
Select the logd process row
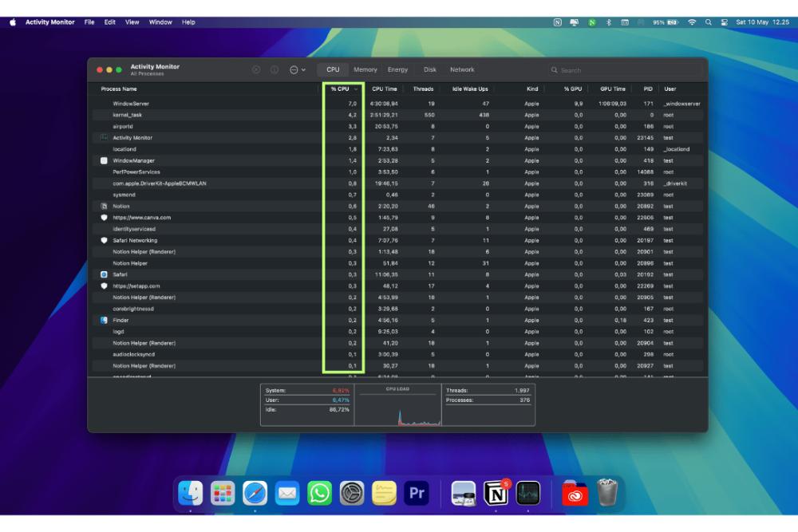click(397, 332)
